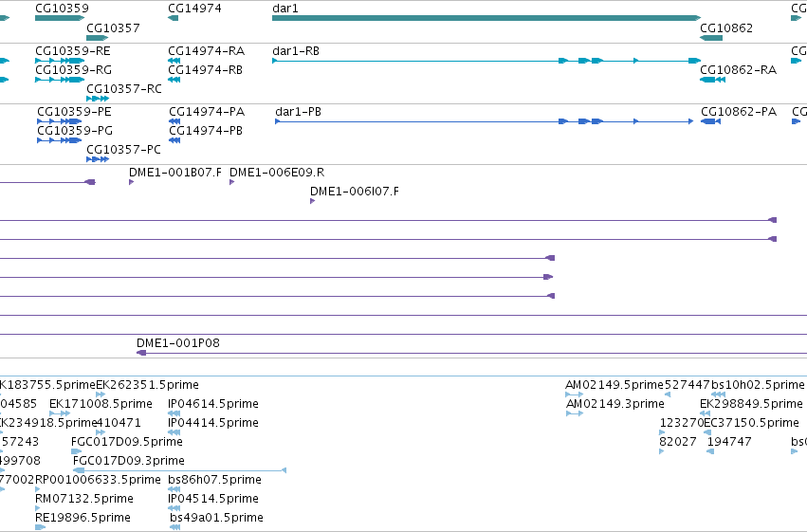Select the CG14974-RA transcript arrows

coord(174,61)
